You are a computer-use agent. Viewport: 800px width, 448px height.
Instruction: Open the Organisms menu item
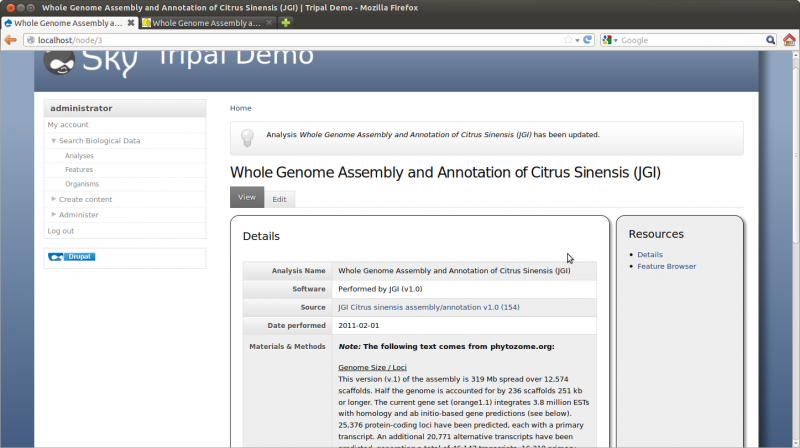(82, 184)
